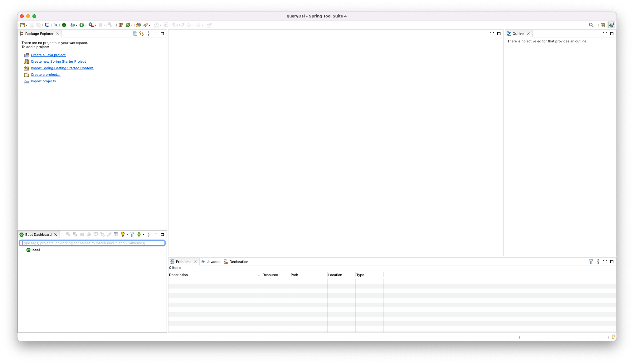
Task: Click the Open Type folder icon
Action: (138, 25)
